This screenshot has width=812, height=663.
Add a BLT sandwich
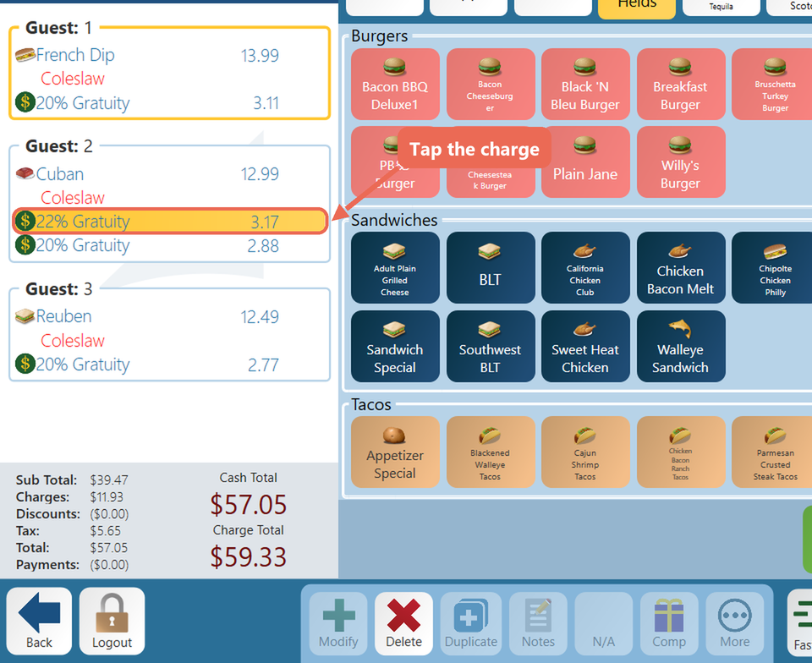coord(490,267)
